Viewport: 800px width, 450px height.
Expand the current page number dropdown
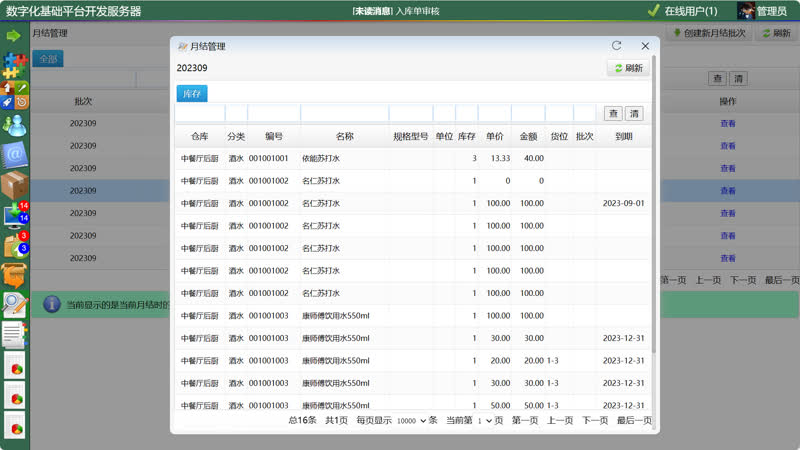484,421
